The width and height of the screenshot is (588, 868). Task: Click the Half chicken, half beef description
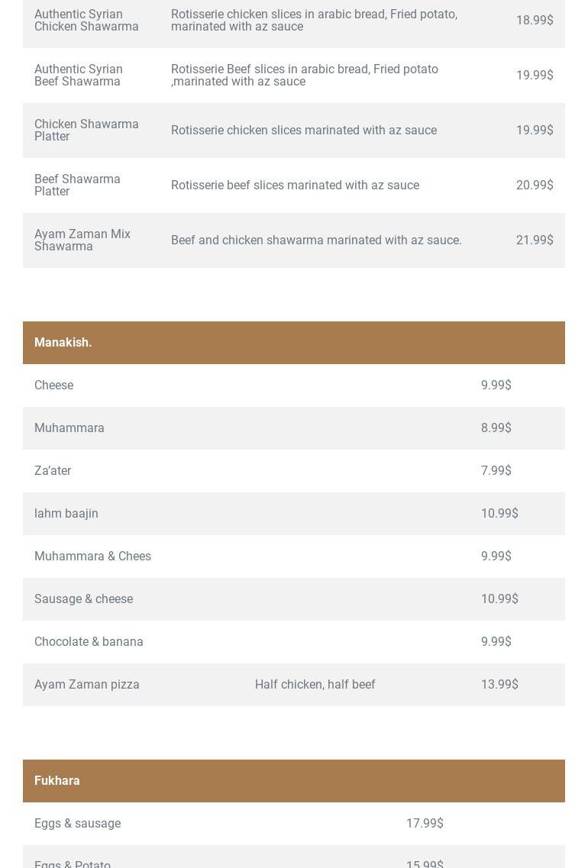coord(315,685)
